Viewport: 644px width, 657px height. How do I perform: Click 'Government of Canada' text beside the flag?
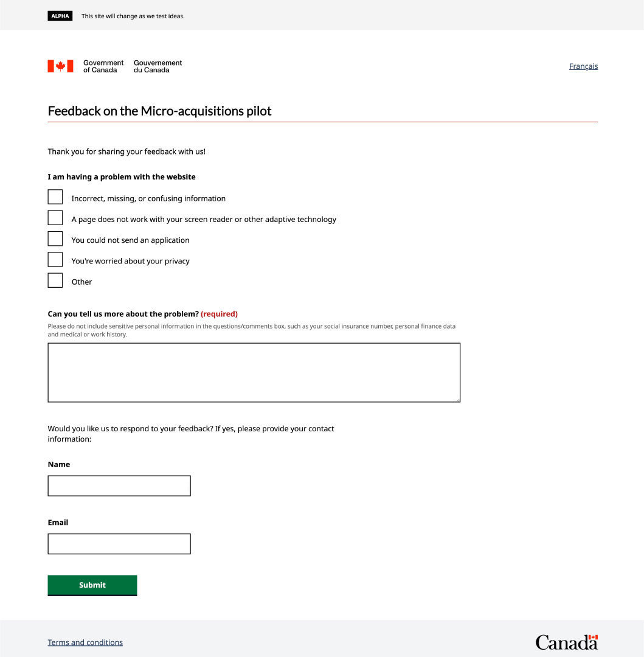pyautogui.click(x=103, y=66)
